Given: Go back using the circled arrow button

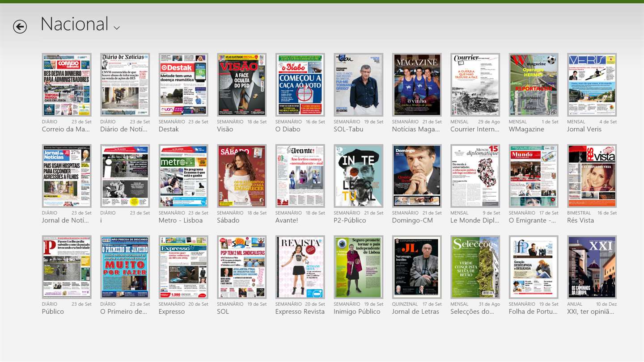Looking at the screenshot, I should click(20, 27).
